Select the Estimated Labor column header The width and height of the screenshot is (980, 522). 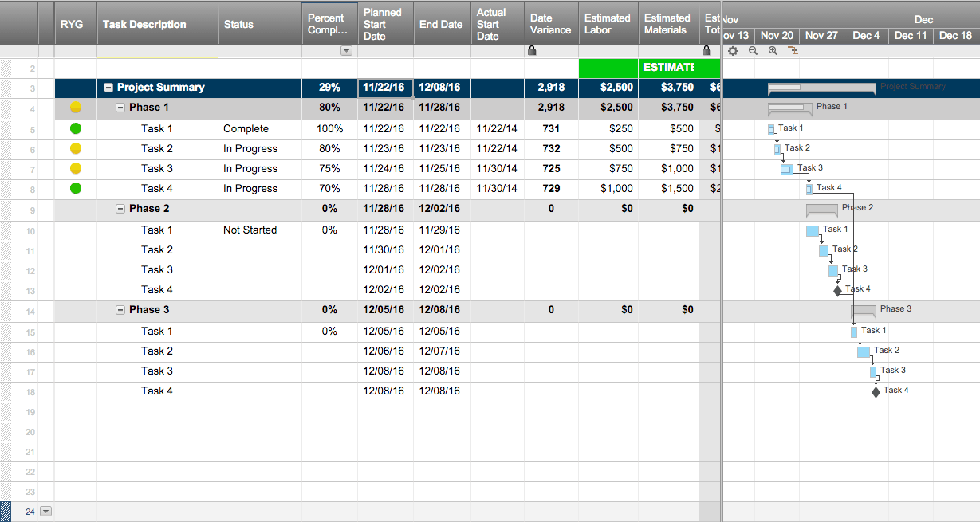point(607,24)
